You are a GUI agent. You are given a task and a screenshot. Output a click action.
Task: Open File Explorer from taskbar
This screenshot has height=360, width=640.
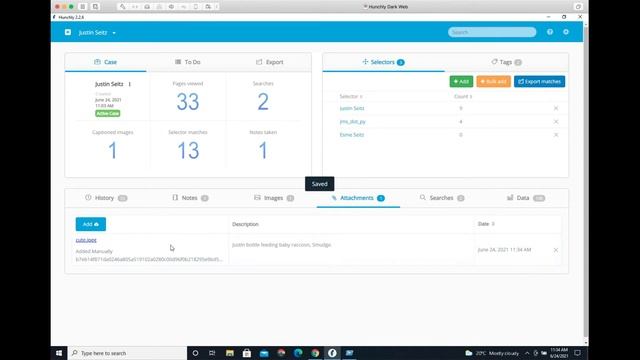click(x=229, y=353)
